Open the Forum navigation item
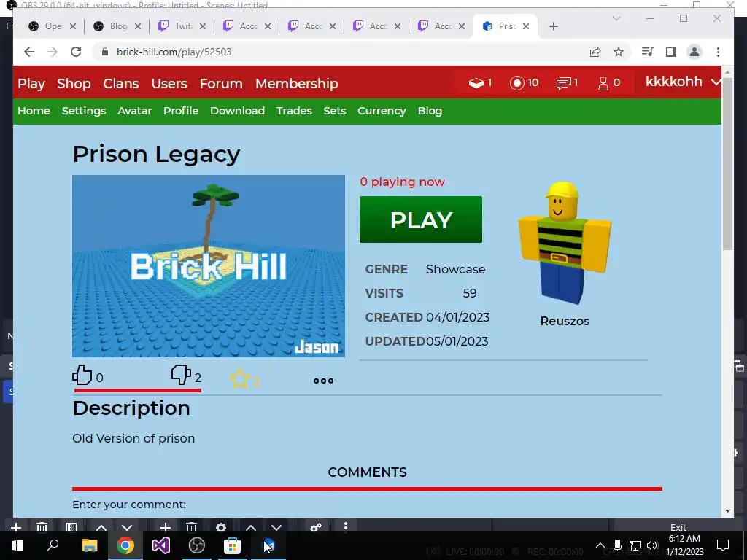This screenshot has width=747, height=560. [x=221, y=83]
